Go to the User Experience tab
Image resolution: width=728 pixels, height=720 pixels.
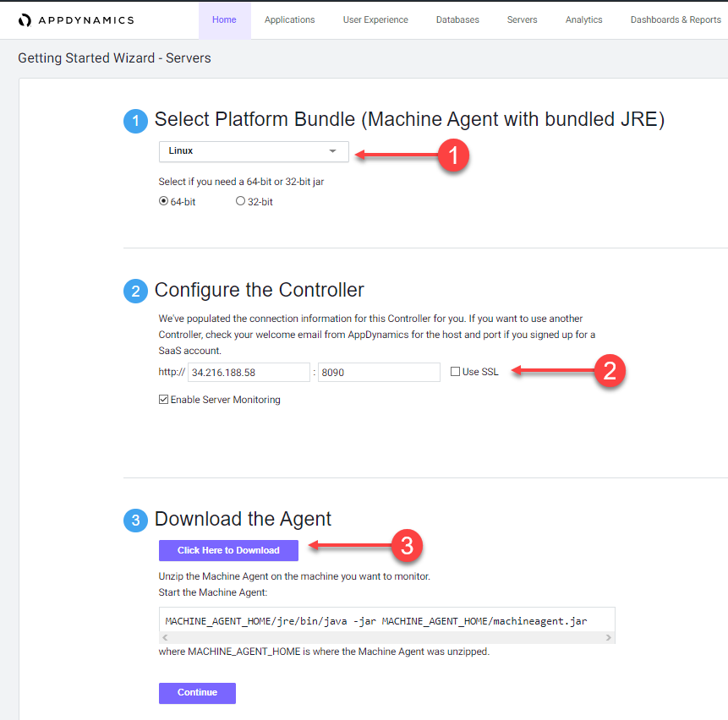coord(375,20)
